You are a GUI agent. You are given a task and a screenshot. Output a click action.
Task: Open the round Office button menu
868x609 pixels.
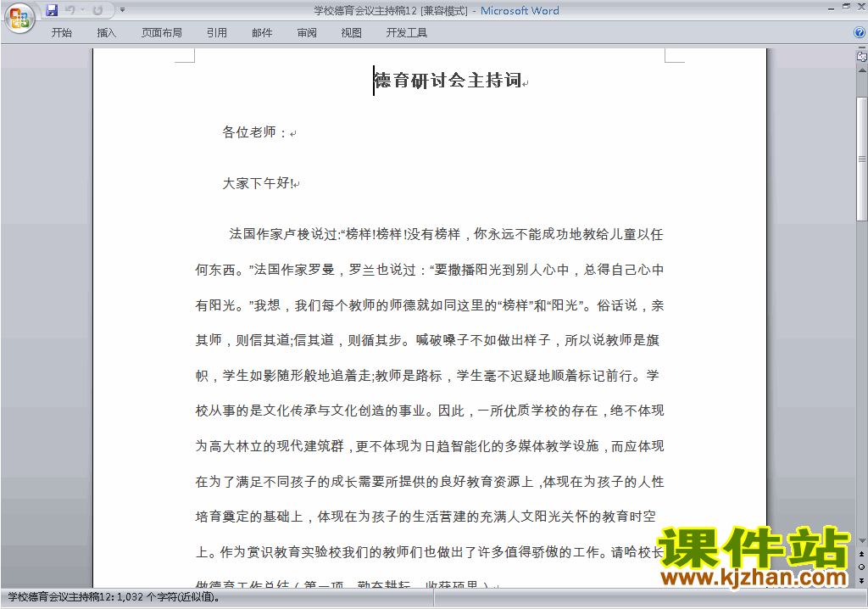point(19,18)
